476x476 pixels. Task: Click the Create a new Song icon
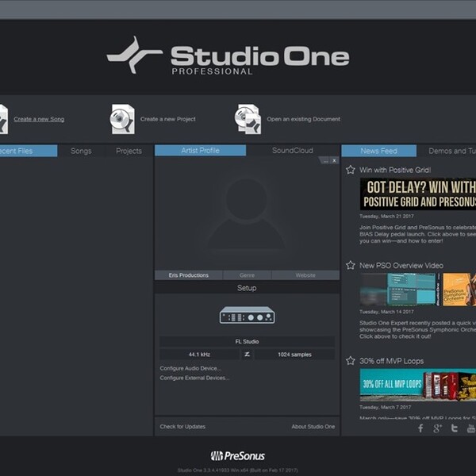click(4, 119)
